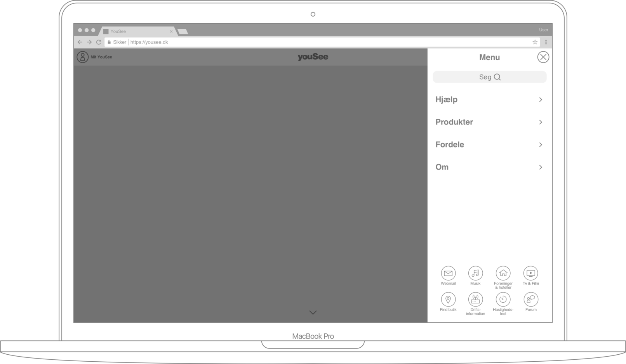
Task: Bookmark the page with the star icon
Action: [535, 42]
